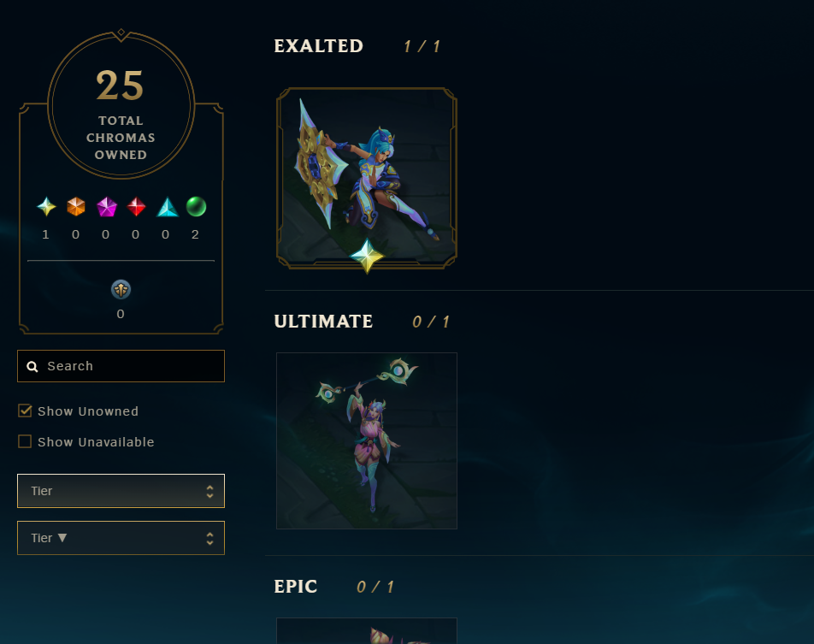
Task: Click the arrows on the Tier ▼ dropdown
Action: pos(209,539)
